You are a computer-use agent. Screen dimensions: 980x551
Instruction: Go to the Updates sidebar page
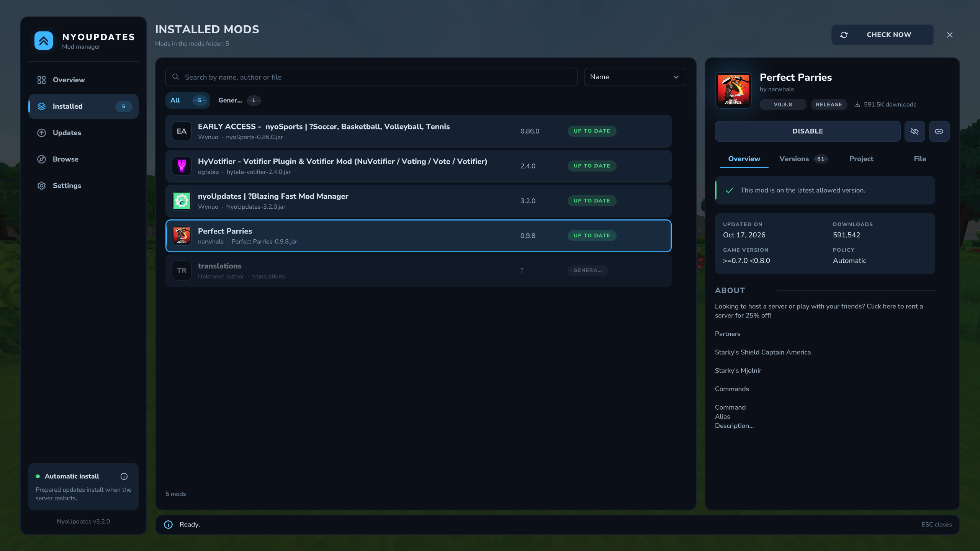click(x=83, y=132)
